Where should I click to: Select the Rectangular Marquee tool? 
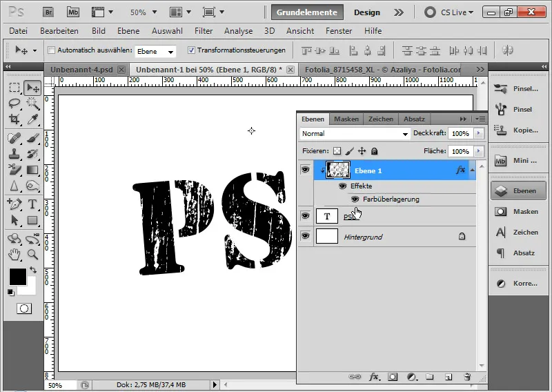coord(14,88)
